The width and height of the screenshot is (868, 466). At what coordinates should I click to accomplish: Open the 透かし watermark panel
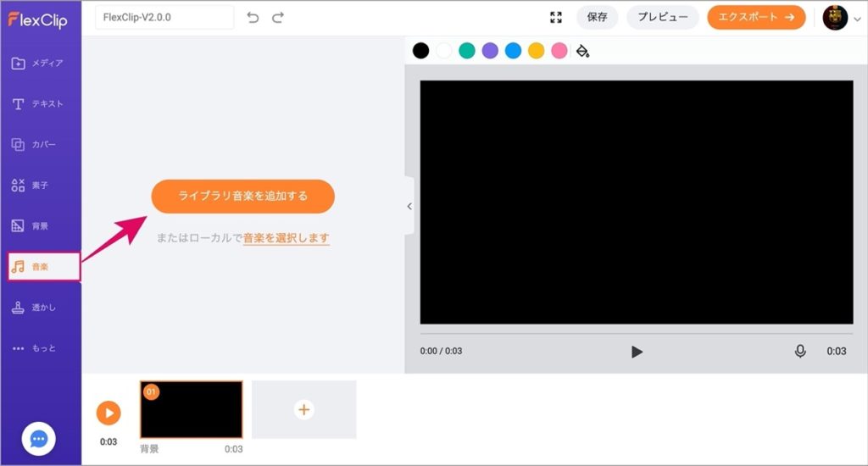tap(34, 308)
